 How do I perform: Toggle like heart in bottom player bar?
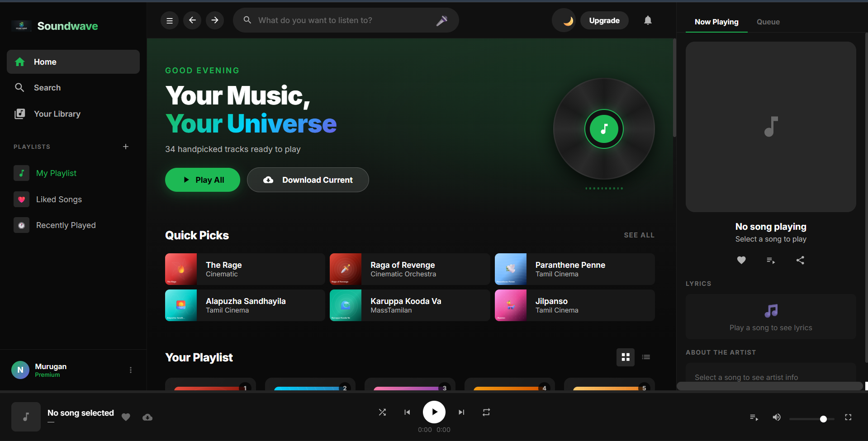126,417
